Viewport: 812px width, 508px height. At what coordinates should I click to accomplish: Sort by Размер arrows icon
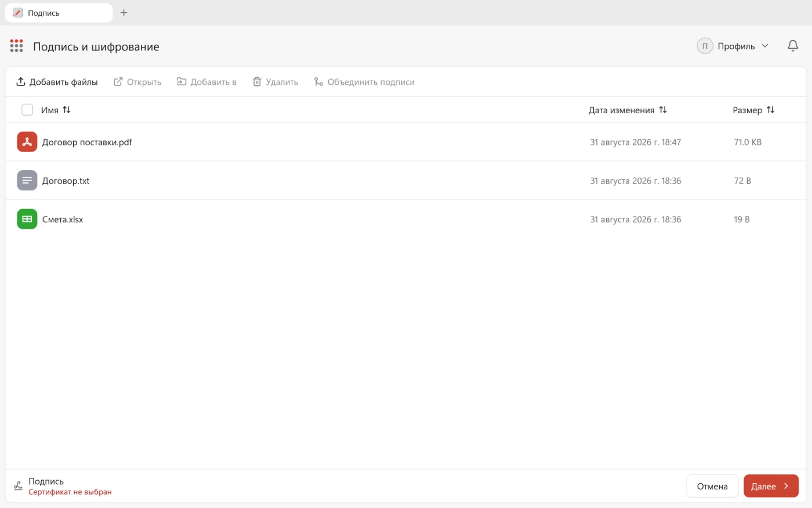pyautogui.click(x=770, y=110)
